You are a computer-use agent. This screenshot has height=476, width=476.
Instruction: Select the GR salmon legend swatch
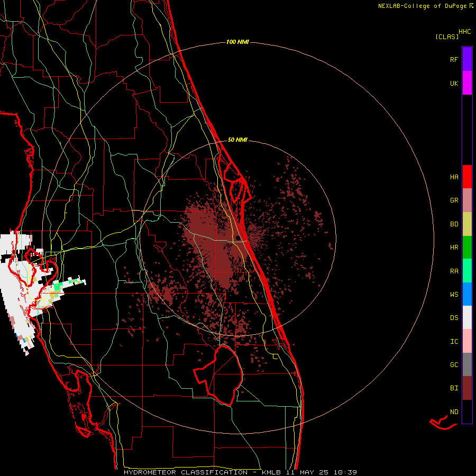(467, 200)
